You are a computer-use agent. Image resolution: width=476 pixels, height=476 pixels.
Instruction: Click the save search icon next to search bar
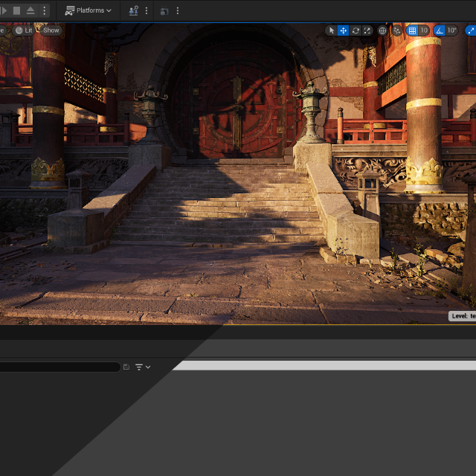[x=126, y=367]
